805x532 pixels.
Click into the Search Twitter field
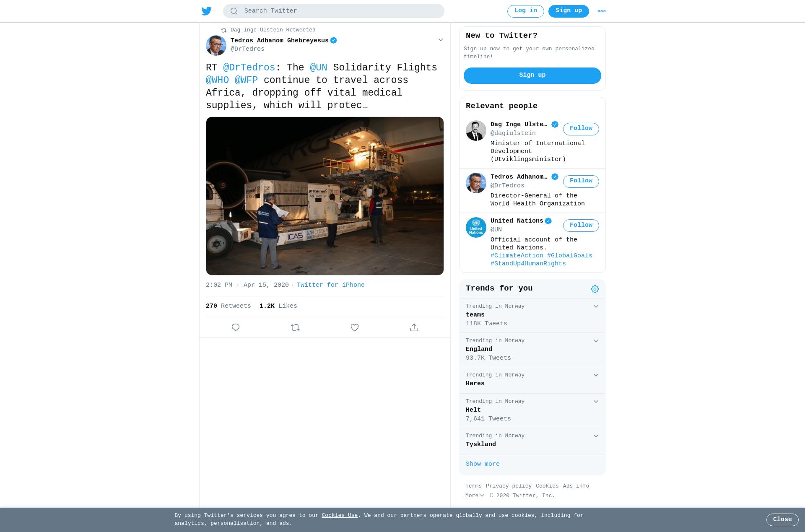point(334,11)
